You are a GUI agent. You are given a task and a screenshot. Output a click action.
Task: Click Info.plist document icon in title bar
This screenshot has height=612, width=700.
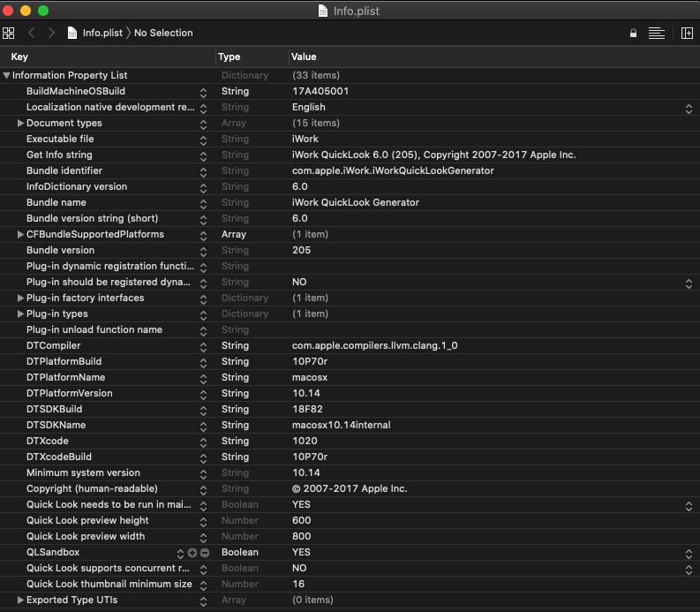coord(323,11)
